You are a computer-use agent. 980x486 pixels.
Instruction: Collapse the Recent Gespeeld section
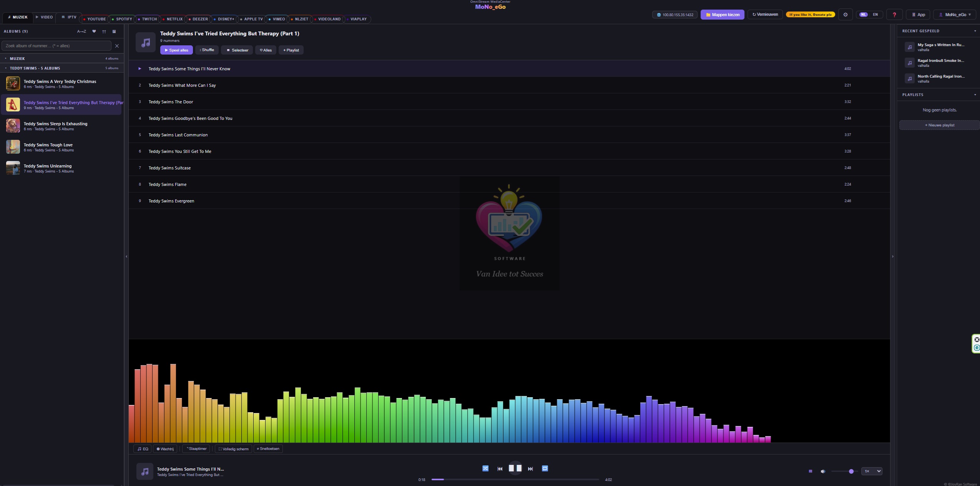click(975, 31)
